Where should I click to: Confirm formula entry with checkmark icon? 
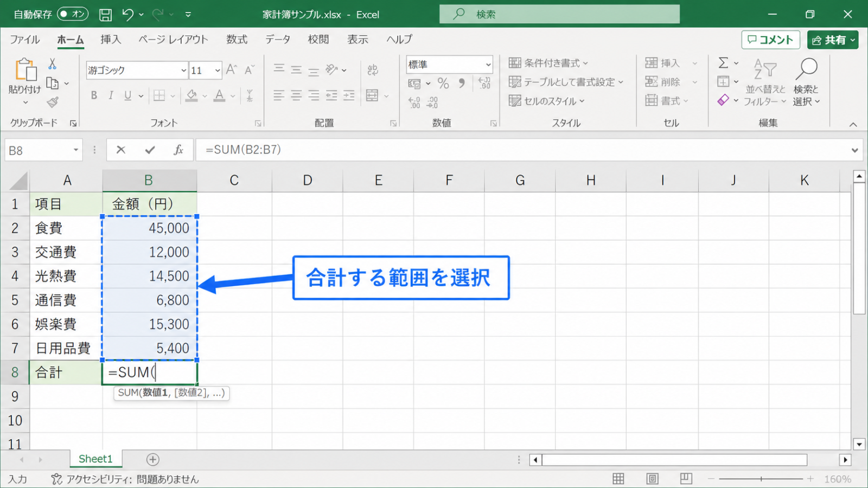(150, 150)
